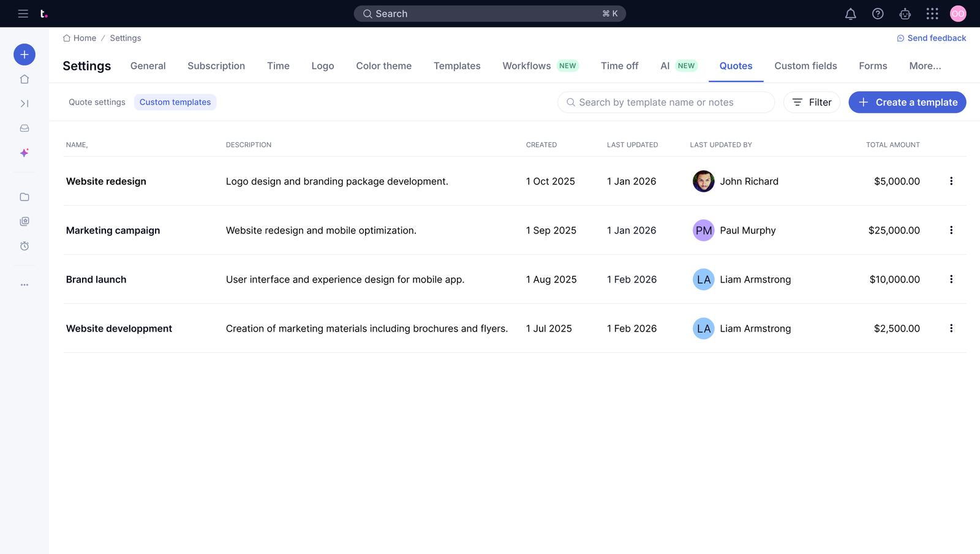Viewport: 980px width, 554px height.
Task: Click the app logo in the top bar
Action: (x=43, y=13)
